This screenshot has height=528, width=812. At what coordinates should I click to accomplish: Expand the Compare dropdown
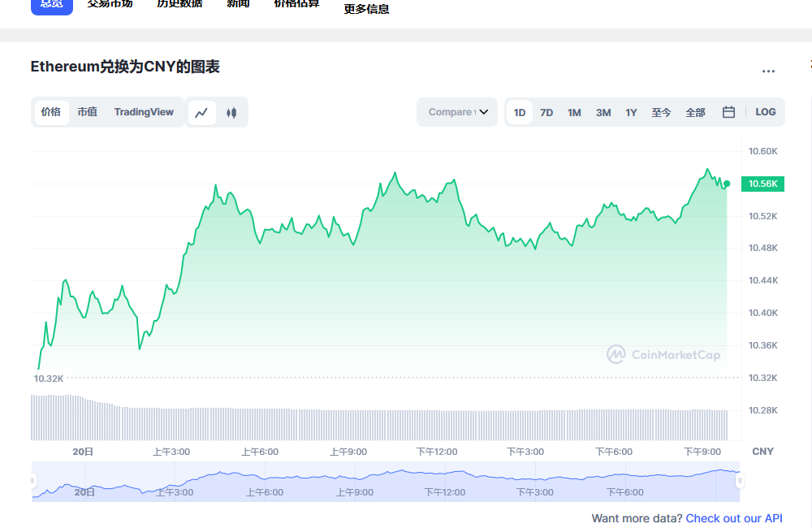[x=457, y=112]
